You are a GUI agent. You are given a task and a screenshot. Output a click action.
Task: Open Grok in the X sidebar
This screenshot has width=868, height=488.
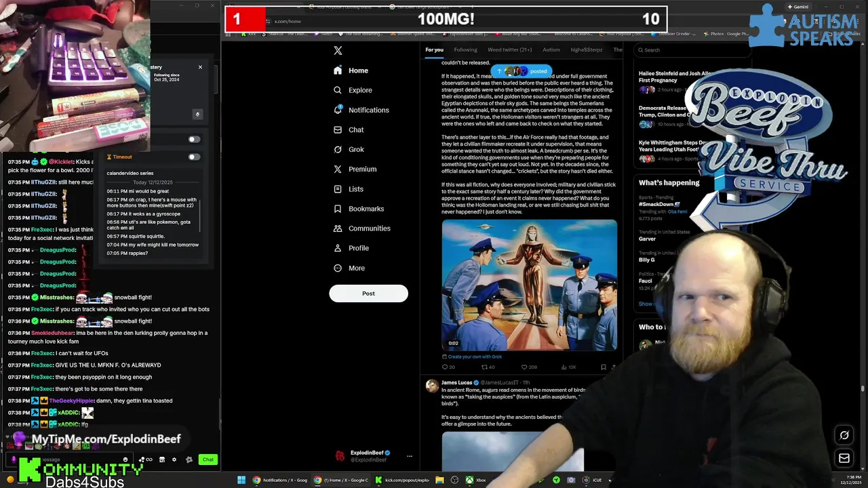349,149
